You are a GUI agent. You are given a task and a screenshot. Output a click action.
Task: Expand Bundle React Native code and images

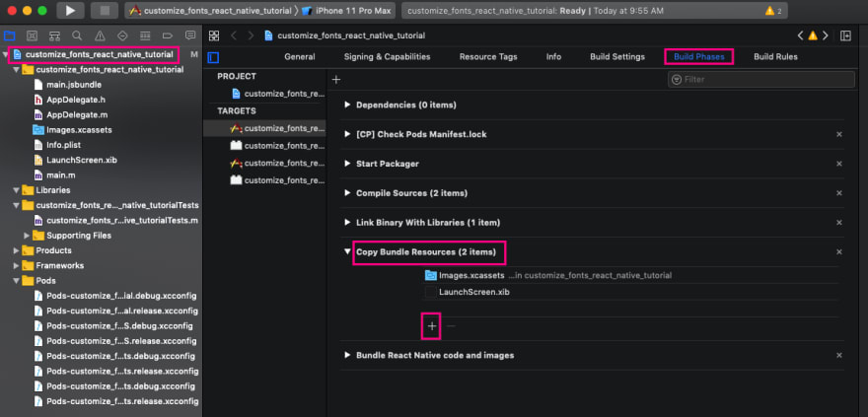click(347, 355)
